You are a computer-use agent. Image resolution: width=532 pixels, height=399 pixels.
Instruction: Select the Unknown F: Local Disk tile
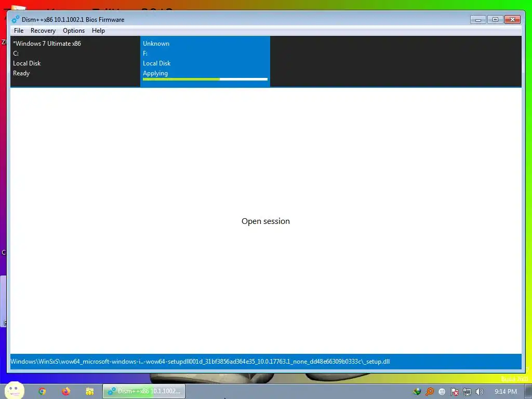tap(205, 61)
